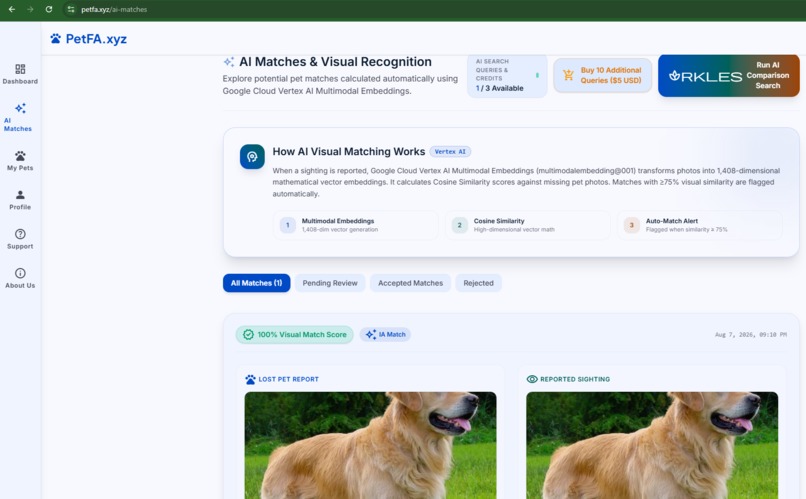This screenshot has width=806, height=499.
Task: Click the LOST PET REPORT heading text
Action: (288, 379)
